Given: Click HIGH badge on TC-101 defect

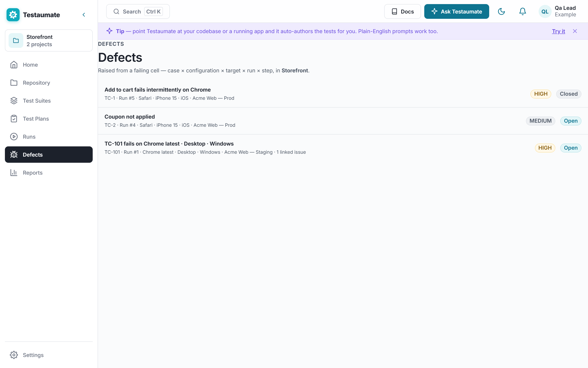Looking at the screenshot, I should pos(545,148).
